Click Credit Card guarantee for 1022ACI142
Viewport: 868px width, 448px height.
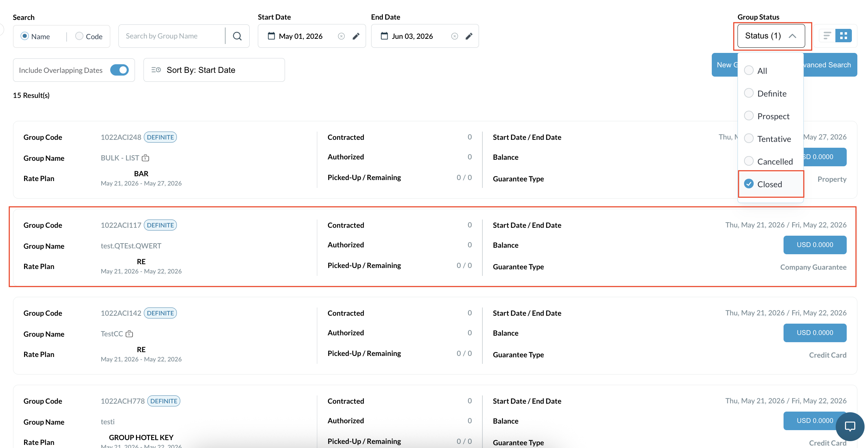pos(827,355)
